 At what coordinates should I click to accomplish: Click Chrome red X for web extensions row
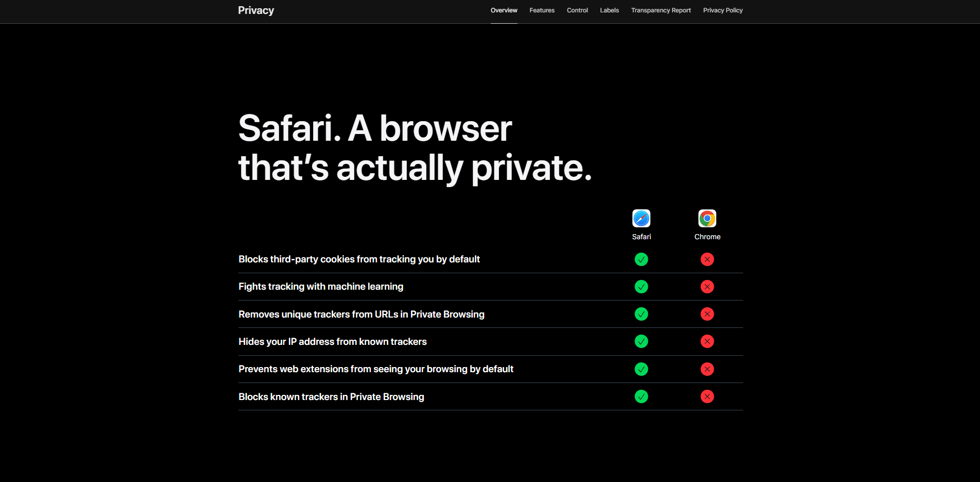tap(707, 369)
